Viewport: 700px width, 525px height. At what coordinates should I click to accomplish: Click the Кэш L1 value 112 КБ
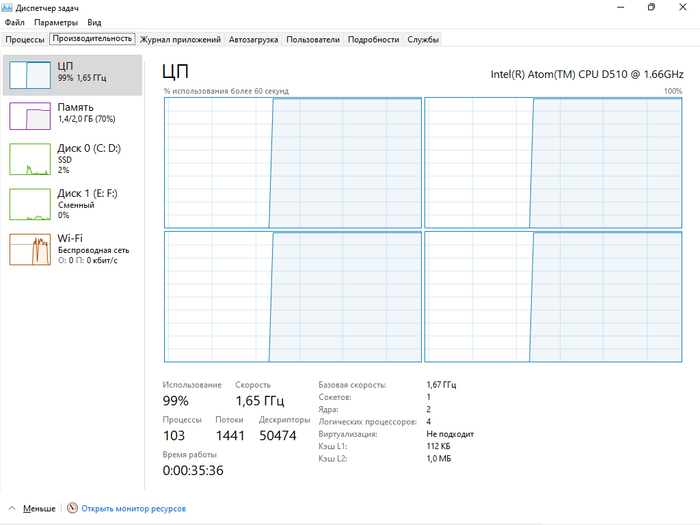pyautogui.click(x=438, y=446)
